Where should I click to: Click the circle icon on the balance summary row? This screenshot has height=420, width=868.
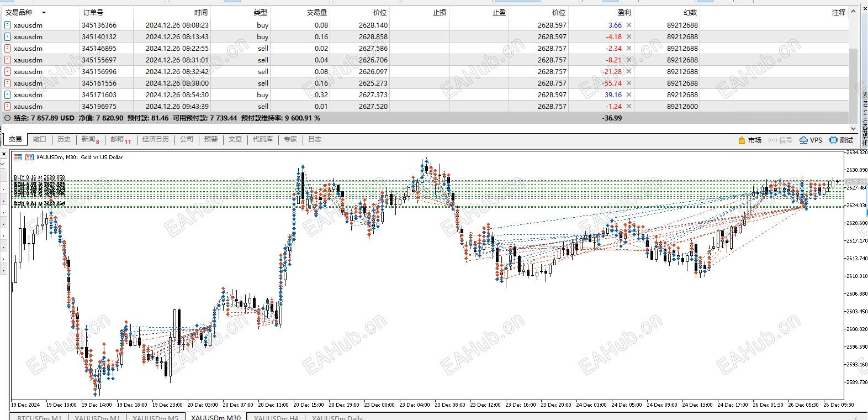[7, 118]
